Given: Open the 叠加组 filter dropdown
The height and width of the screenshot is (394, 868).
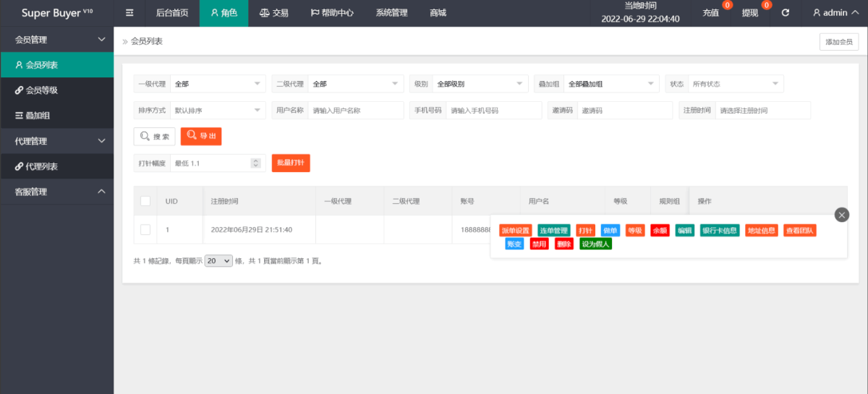Looking at the screenshot, I should [611, 84].
